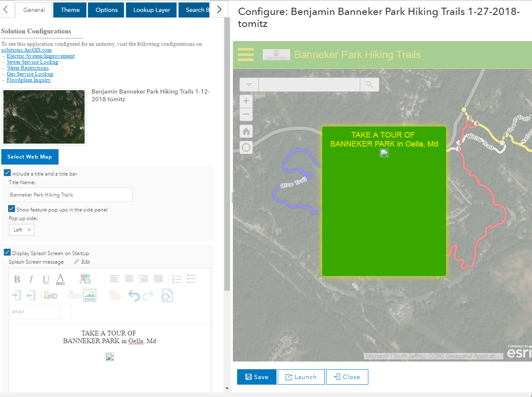
Task: Create a hyperlink in the editor
Action: click(50, 295)
